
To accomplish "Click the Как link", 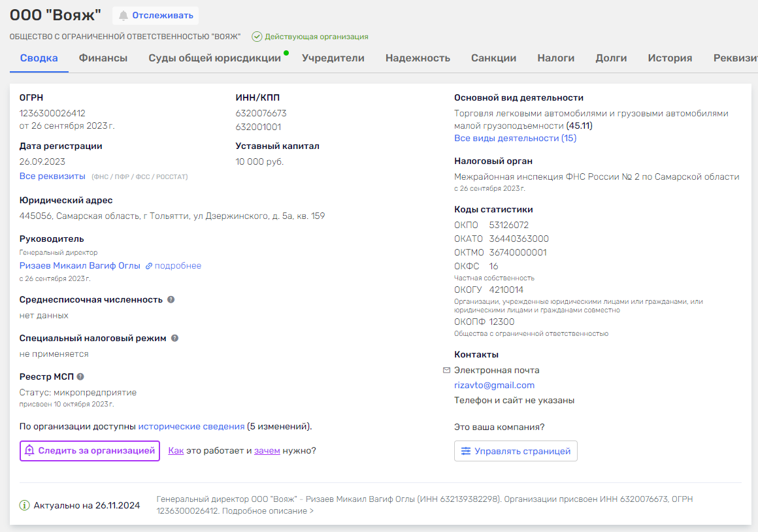I will [176, 450].
